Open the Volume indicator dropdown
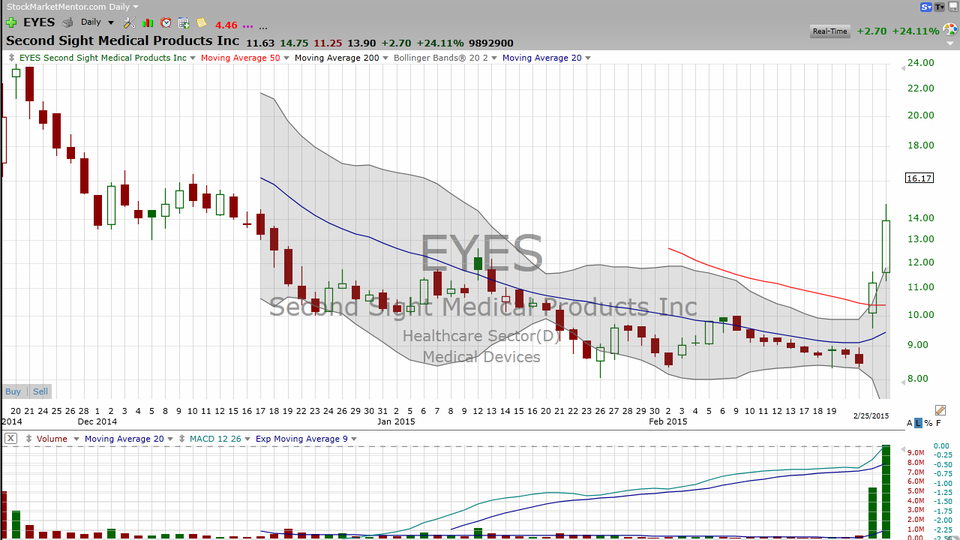The height and width of the screenshot is (540, 960). coord(76,438)
